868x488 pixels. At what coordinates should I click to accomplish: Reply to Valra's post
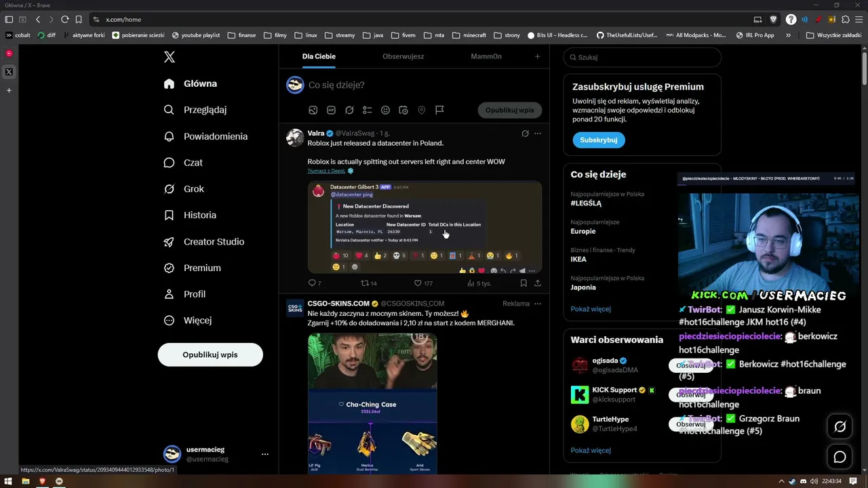pos(314,283)
